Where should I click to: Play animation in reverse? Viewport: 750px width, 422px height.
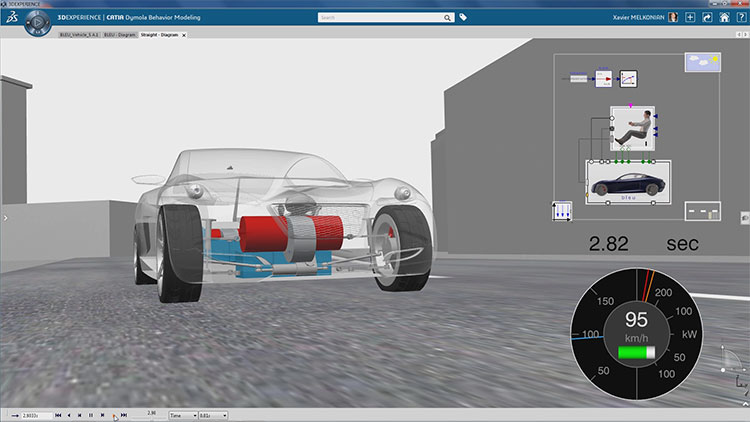pos(69,415)
